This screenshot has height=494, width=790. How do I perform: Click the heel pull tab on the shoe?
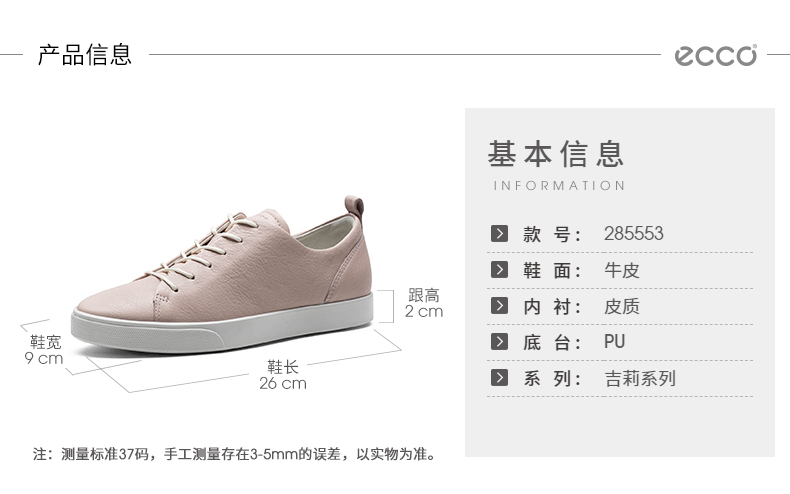coord(354,206)
